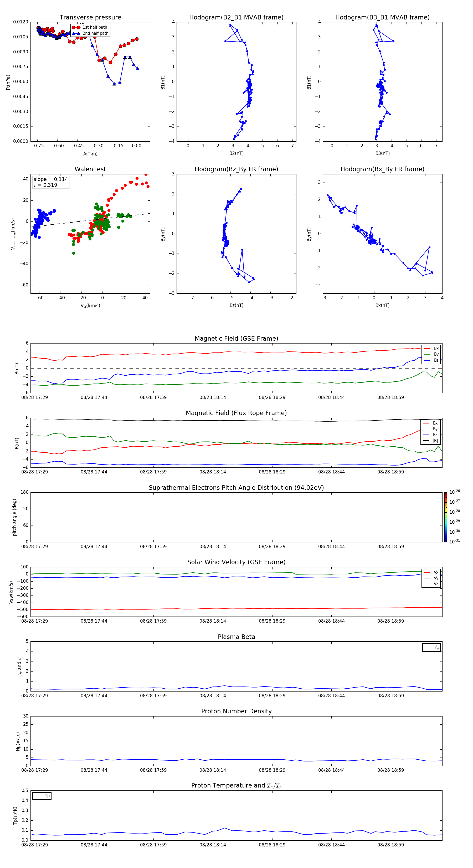
Task: Click the 'Hodogram(Bz_By FR frame)' title
Action: tap(236, 169)
